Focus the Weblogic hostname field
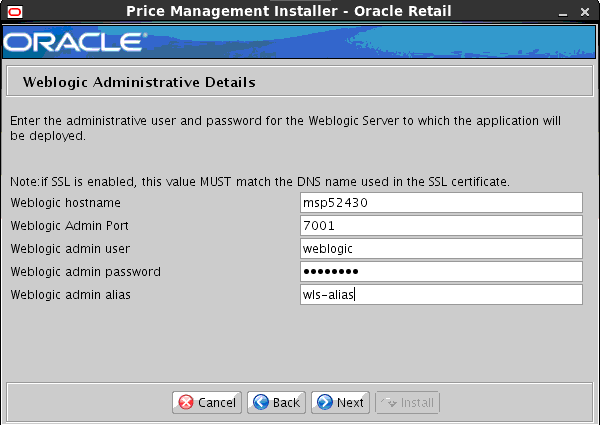 (x=441, y=202)
